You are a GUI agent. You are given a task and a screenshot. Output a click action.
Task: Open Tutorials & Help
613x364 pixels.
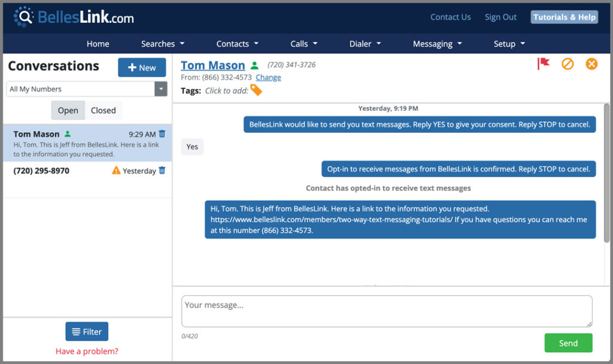tap(564, 17)
